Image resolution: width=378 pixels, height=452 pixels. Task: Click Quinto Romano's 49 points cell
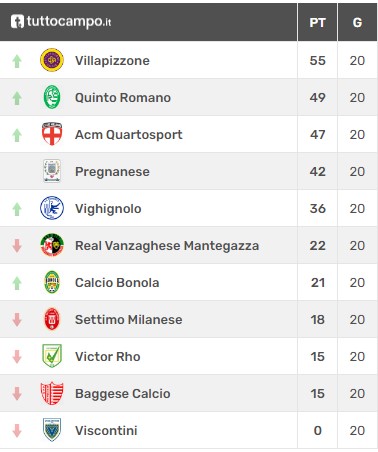(317, 97)
